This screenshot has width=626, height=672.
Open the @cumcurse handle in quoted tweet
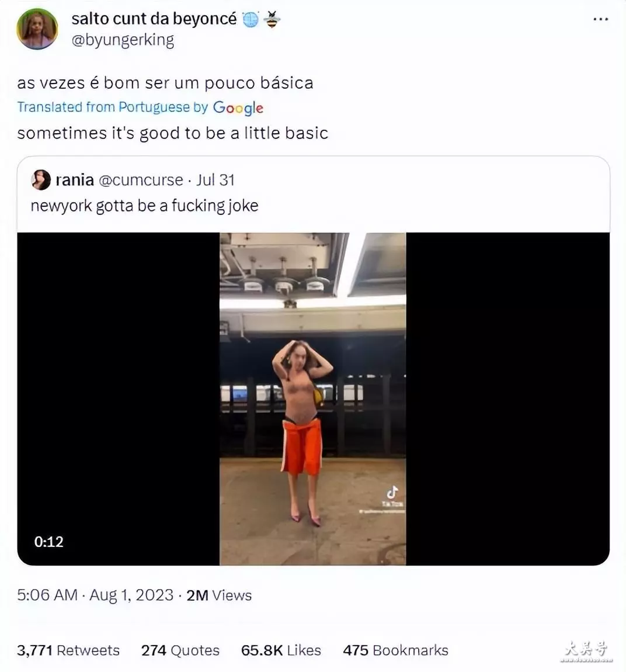141,180
